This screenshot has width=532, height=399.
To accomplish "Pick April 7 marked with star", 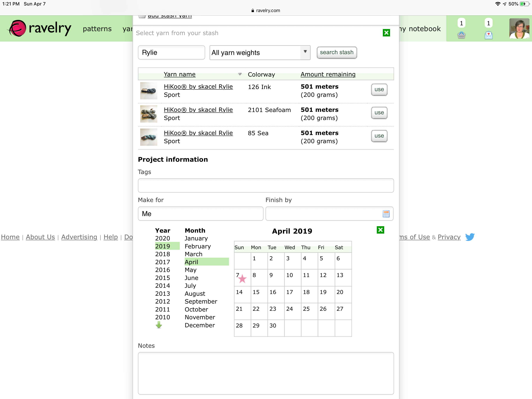I will pos(242,278).
